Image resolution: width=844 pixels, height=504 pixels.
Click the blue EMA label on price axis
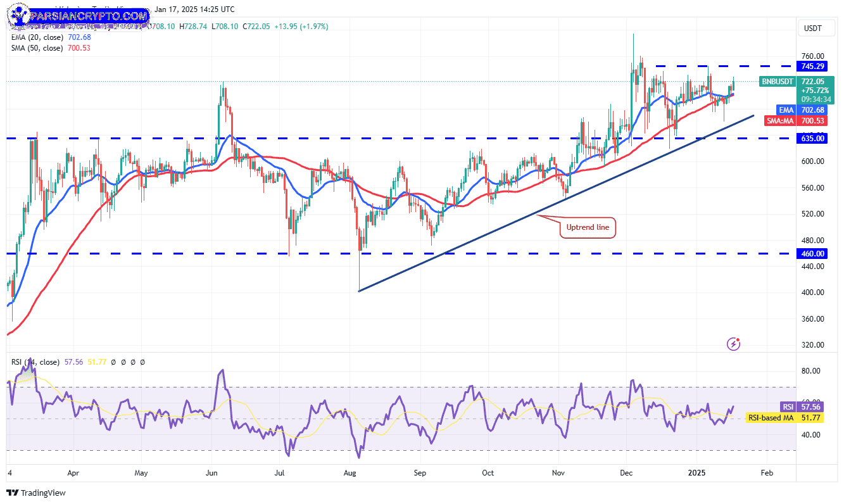(786, 110)
